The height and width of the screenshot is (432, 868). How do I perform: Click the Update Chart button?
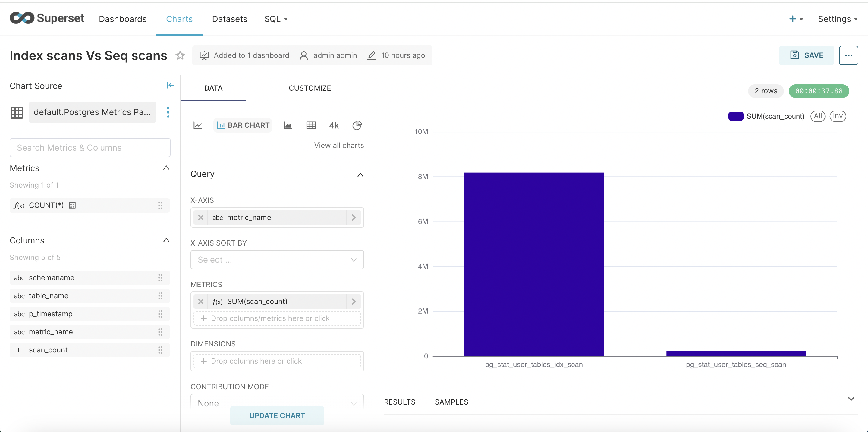coord(277,415)
